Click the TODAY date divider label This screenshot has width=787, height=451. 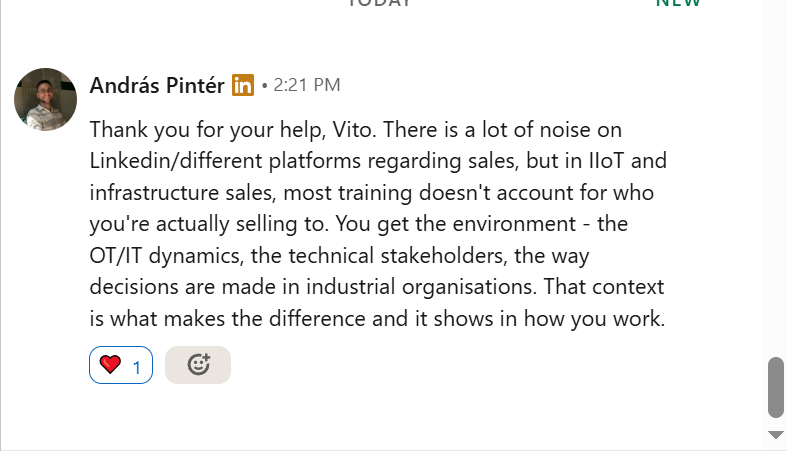click(379, 3)
